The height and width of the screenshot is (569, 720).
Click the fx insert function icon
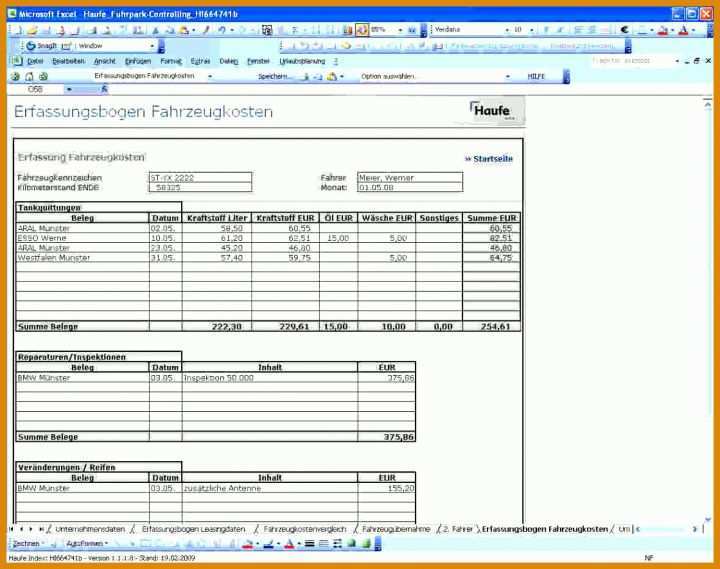click(x=104, y=89)
